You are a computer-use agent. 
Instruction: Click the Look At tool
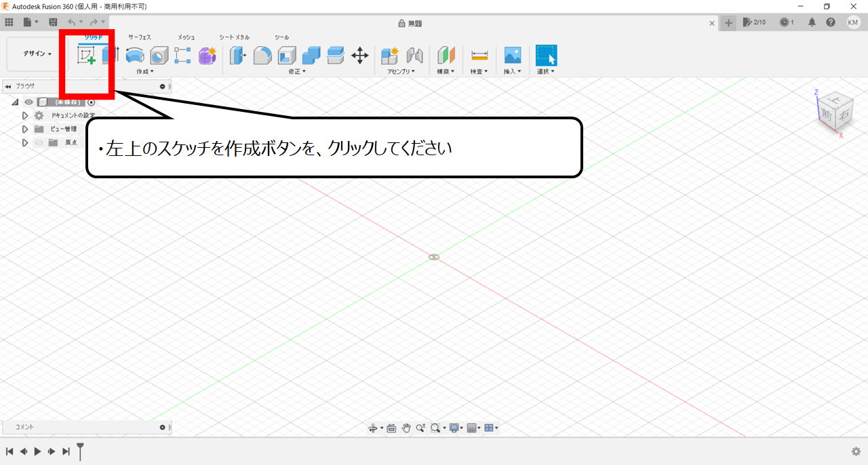click(x=391, y=428)
